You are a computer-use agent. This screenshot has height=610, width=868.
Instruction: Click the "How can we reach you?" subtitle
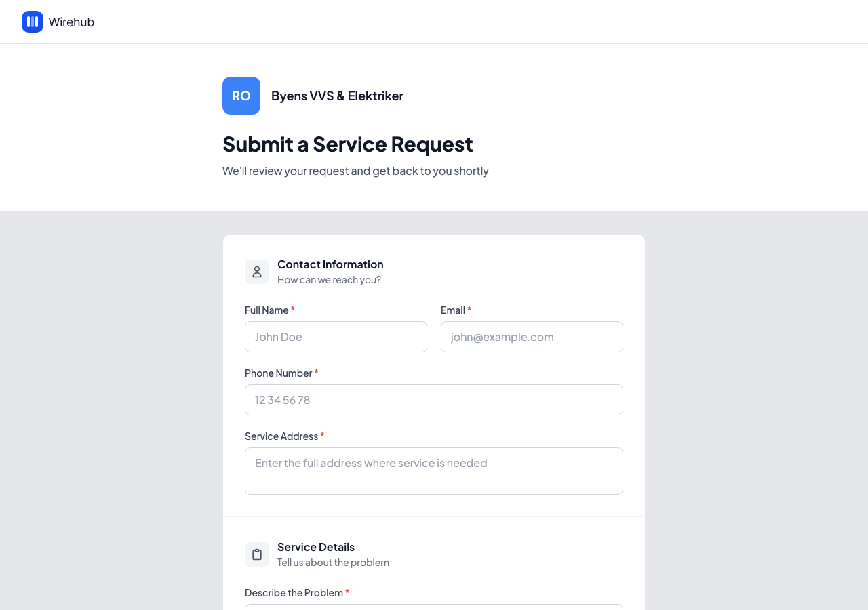(329, 279)
